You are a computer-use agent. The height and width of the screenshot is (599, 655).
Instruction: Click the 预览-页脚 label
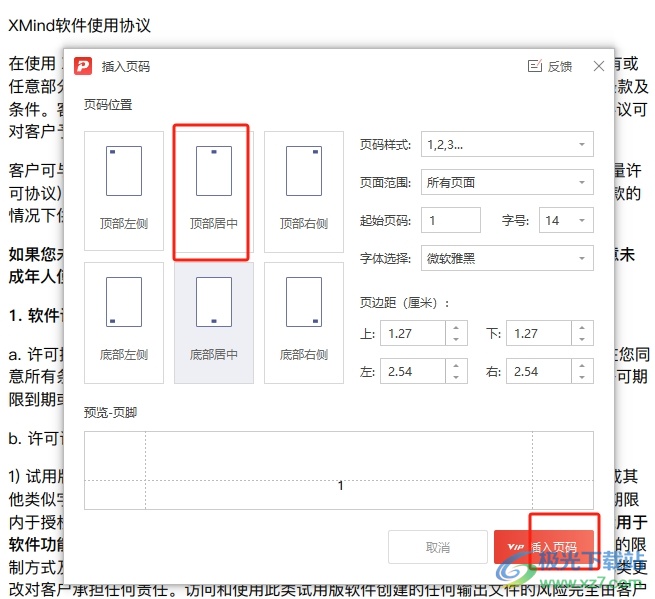(110, 413)
